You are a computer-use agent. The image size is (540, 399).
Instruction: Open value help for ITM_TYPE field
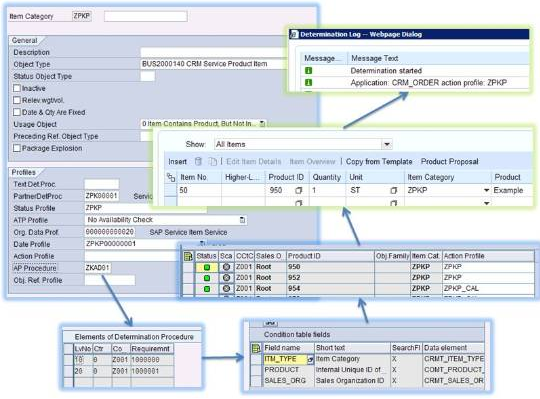click(x=310, y=360)
